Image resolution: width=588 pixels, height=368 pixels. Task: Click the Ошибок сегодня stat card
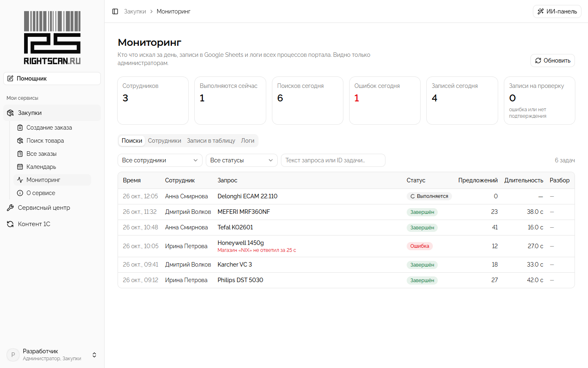385,101
